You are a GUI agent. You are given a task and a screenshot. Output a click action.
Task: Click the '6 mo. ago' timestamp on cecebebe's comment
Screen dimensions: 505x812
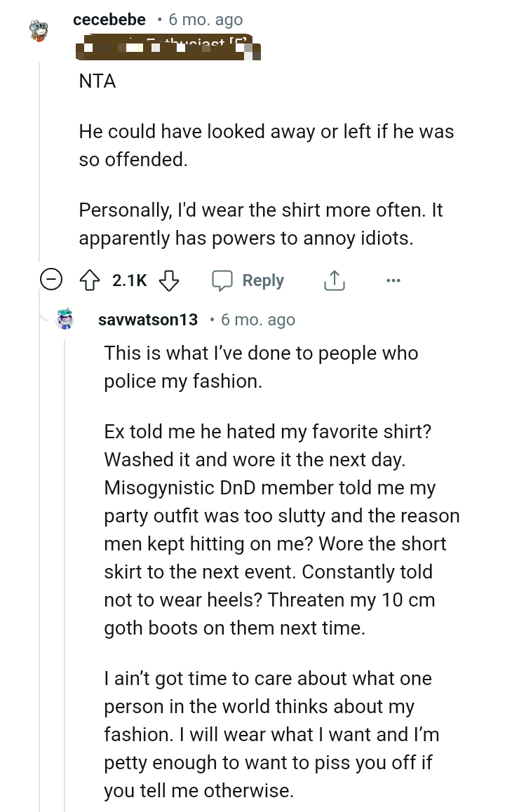[x=204, y=20]
